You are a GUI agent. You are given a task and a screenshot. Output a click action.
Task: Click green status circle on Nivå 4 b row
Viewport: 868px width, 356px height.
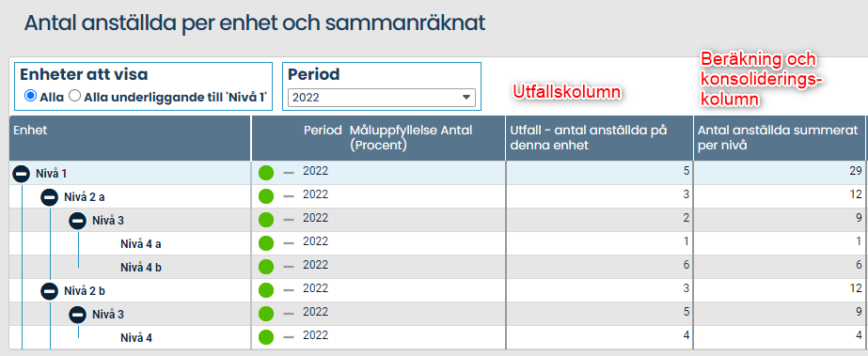coord(266,266)
